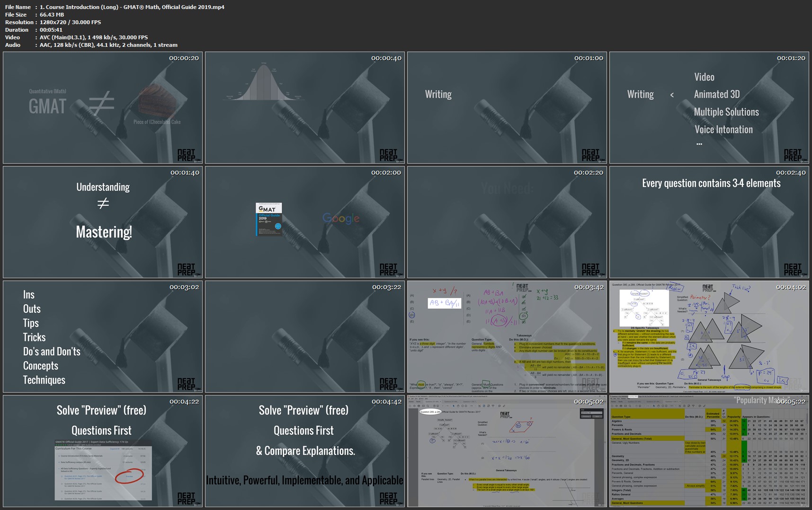The height and width of the screenshot is (510, 812).
Task: Select the 'Writing < Video' thumbnail at 00:01:20
Action: [x=709, y=108]
